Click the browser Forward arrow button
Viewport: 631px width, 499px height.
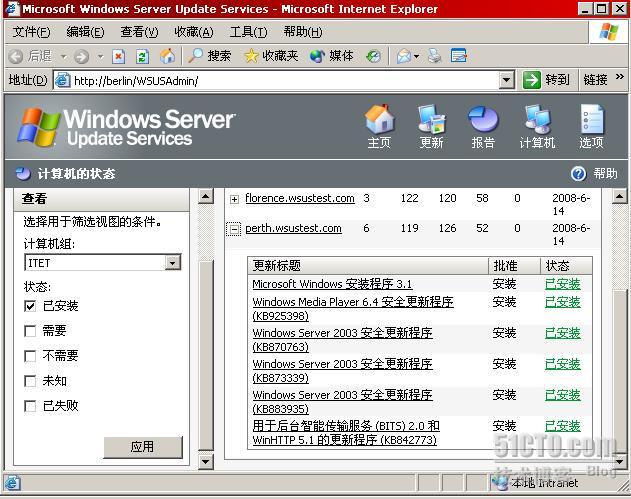81,56
